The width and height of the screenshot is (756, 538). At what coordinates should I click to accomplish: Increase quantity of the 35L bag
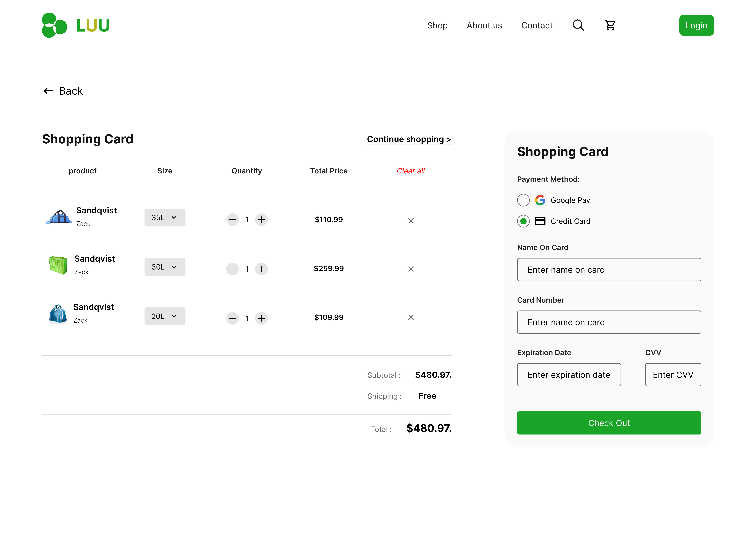[x=261, y=220]
